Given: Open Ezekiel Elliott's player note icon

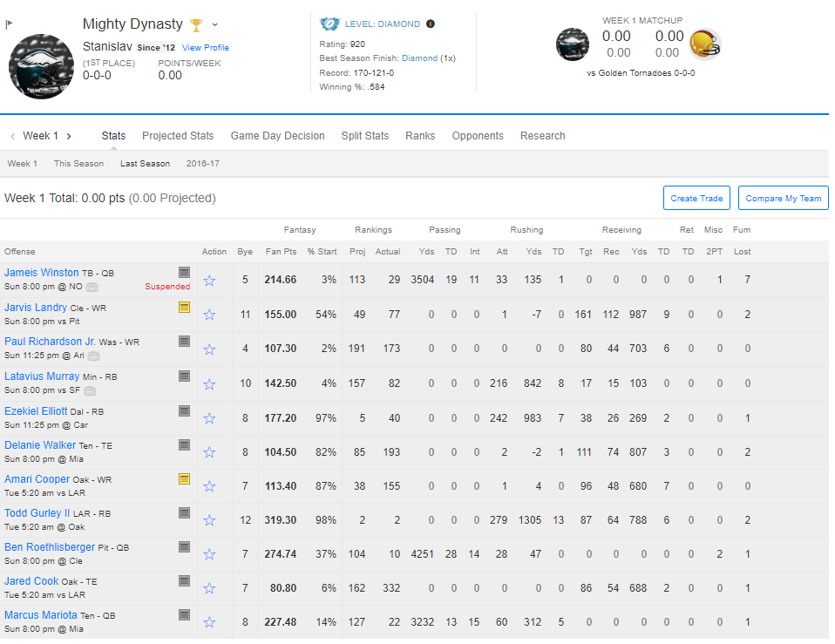Looking at the screenshot, I should 184,410.
